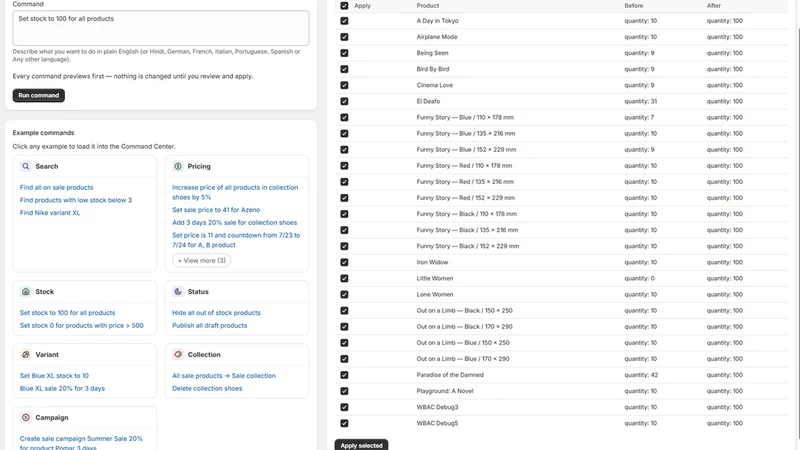This screenshot has width=800, height=450.
Task: Uncheck the WBAC Debug3 row checkbox
Action: [344, 407]
